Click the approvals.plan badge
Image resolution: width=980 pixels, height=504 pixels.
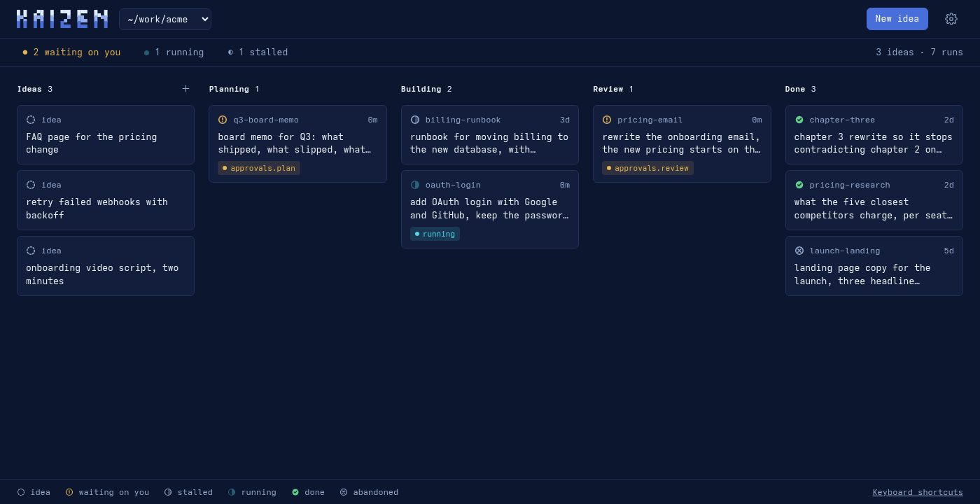click(x=259, y=168)
